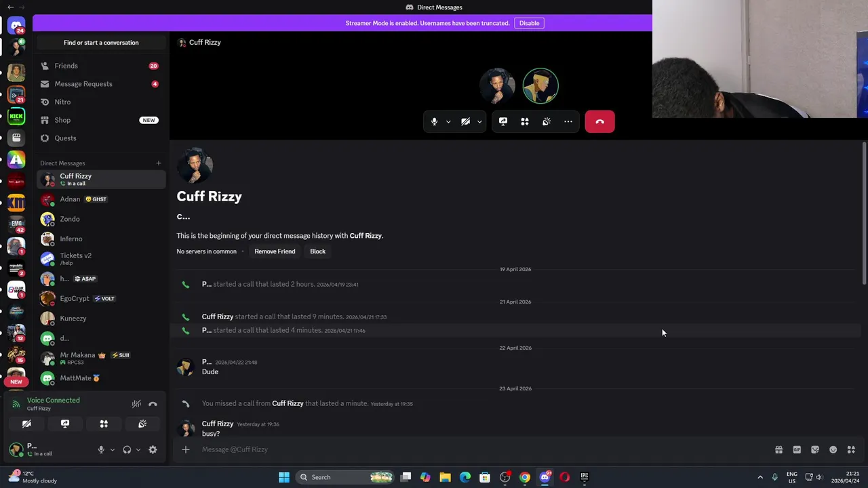
Task: Expand camera options chevron in call controls
Action: tap(479, 122)
